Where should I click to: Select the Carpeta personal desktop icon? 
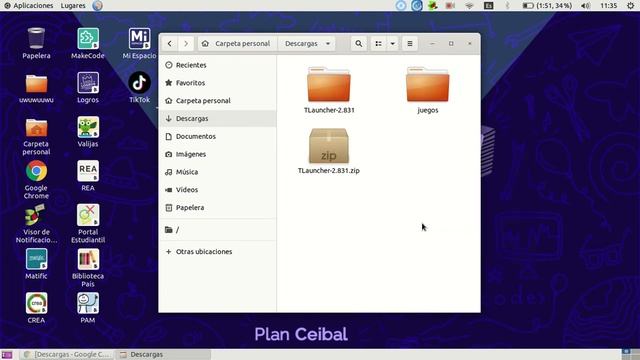point(36,136)
